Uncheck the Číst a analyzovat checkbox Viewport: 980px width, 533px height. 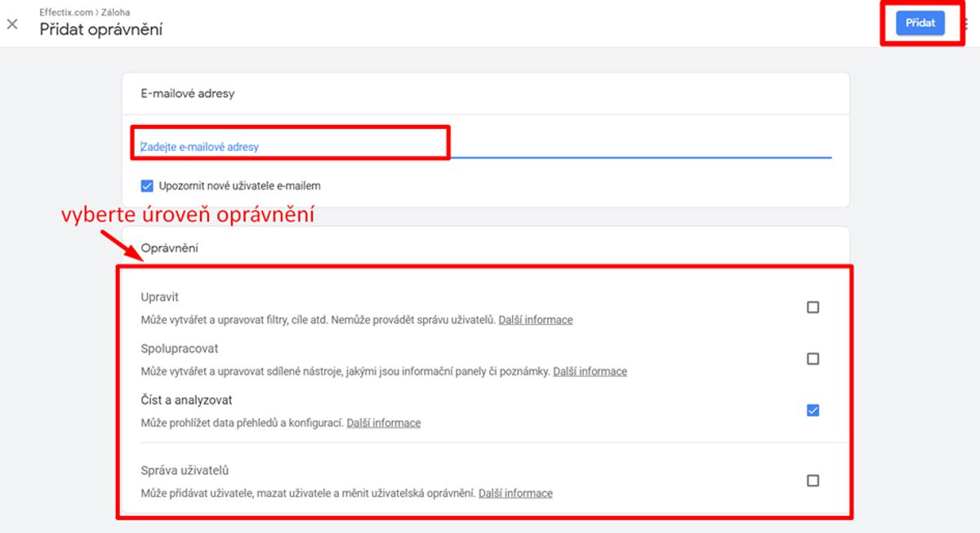click(813, 410)
